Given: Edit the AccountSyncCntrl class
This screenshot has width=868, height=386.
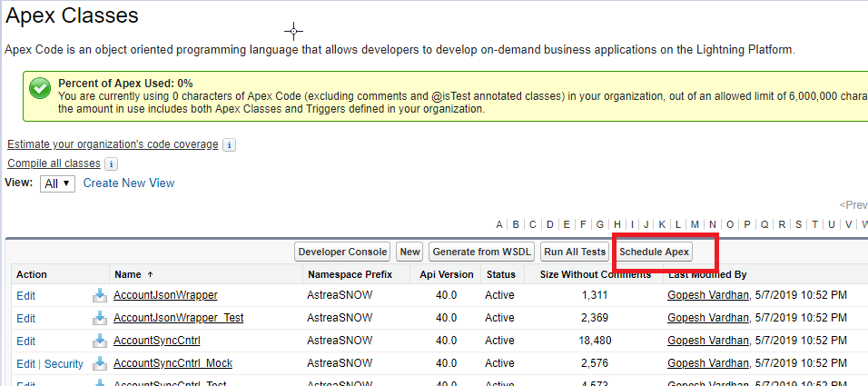Looking at the screenshot, I should pyautogui.click(x=26, y=341).
